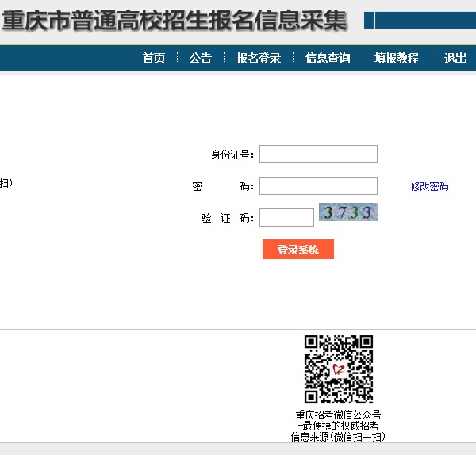Image resolution: width=476 pixels, height=455 pixels.
Task: Go to the 公告 page
Action: click(201, 58)
